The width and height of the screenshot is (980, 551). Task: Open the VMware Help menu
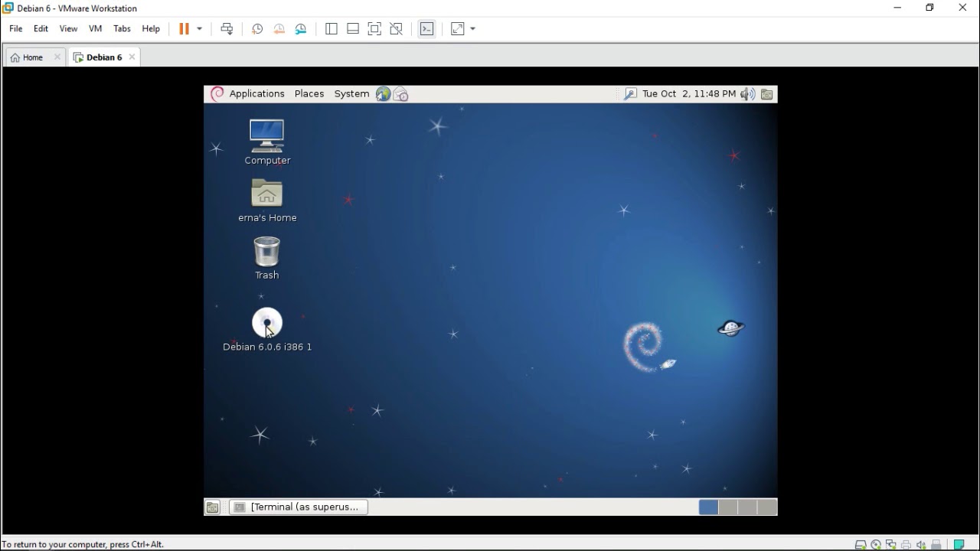point(151,29)
